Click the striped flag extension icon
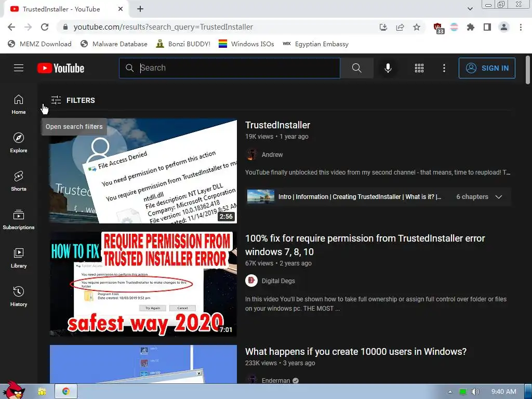 pos(454,27)
